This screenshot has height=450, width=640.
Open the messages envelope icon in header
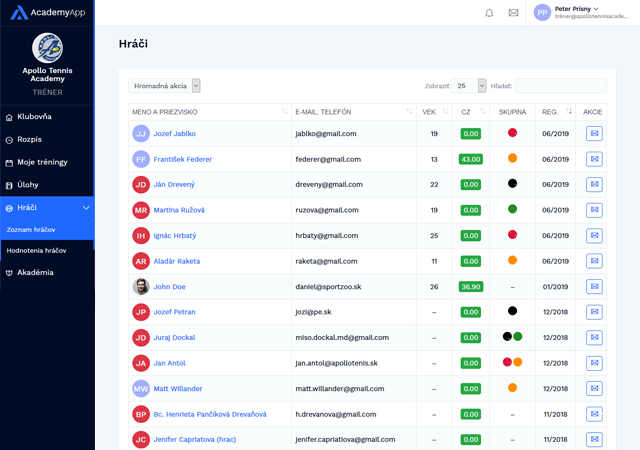click(513, 13)
